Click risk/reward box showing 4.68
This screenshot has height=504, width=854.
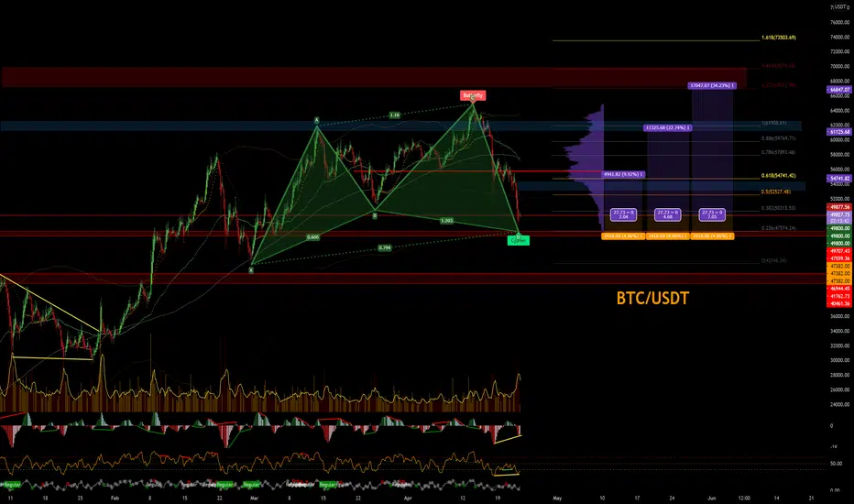(668, 214)
